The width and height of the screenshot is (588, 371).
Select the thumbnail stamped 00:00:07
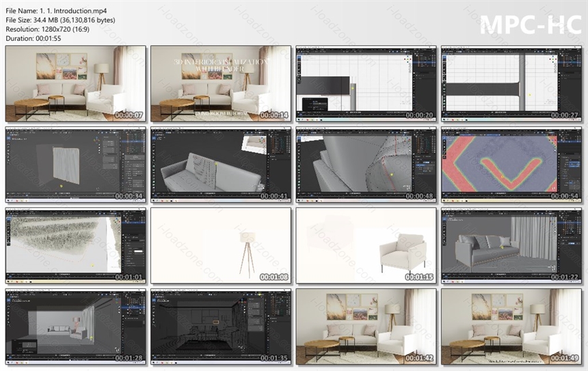[x=75, y=83]
